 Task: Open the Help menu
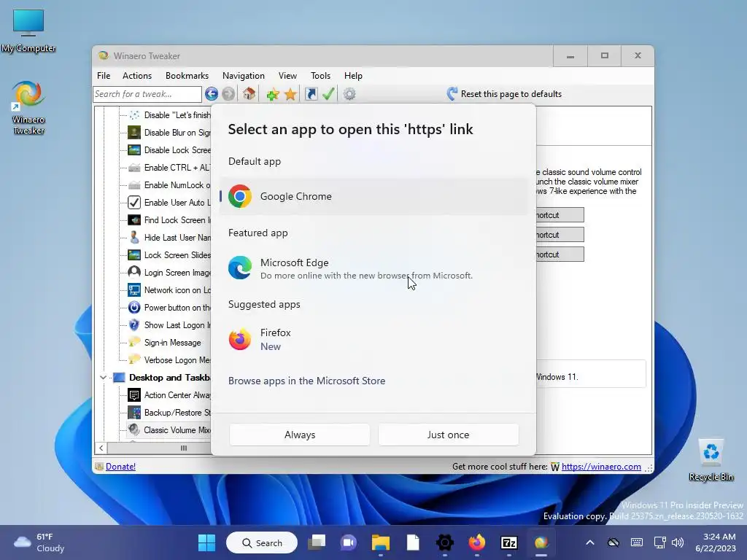point(353,76)
